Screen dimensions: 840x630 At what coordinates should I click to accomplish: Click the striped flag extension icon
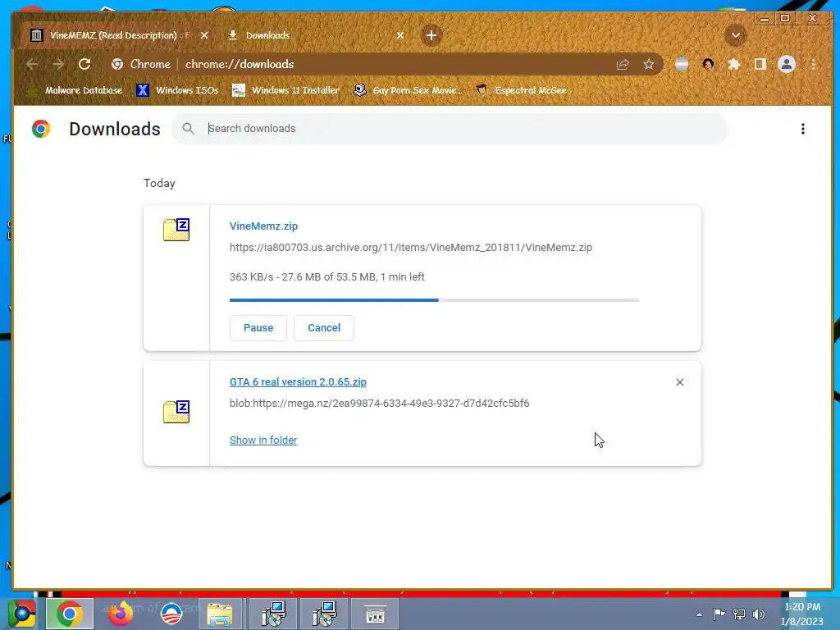tap(682, 64)
